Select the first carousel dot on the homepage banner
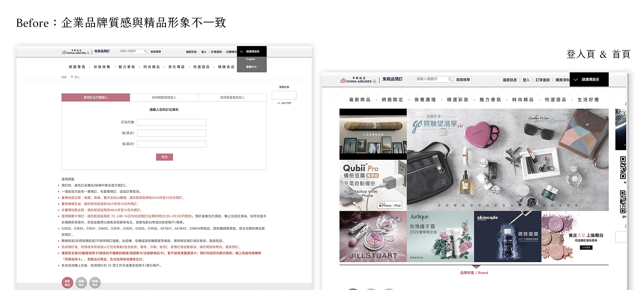 point(439,205)
